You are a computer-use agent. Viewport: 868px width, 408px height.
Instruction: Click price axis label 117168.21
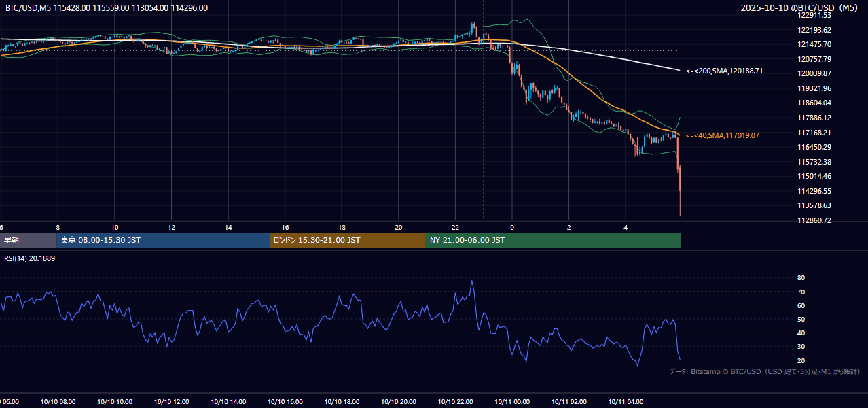[814, 133]
